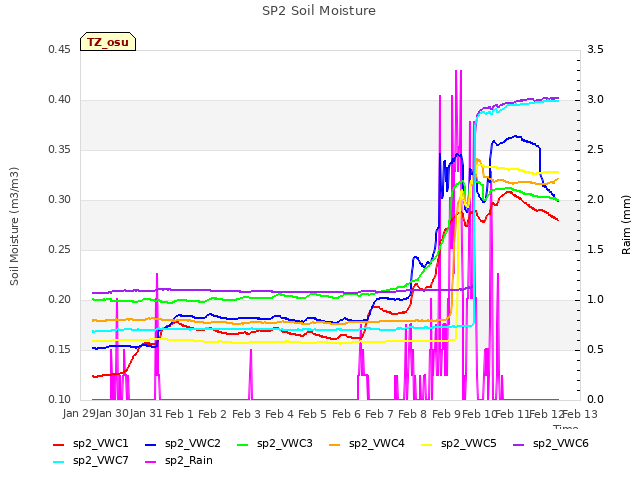
Task: Click the green sp2_VWC3 legend color marker
Action: coord(243,445)
